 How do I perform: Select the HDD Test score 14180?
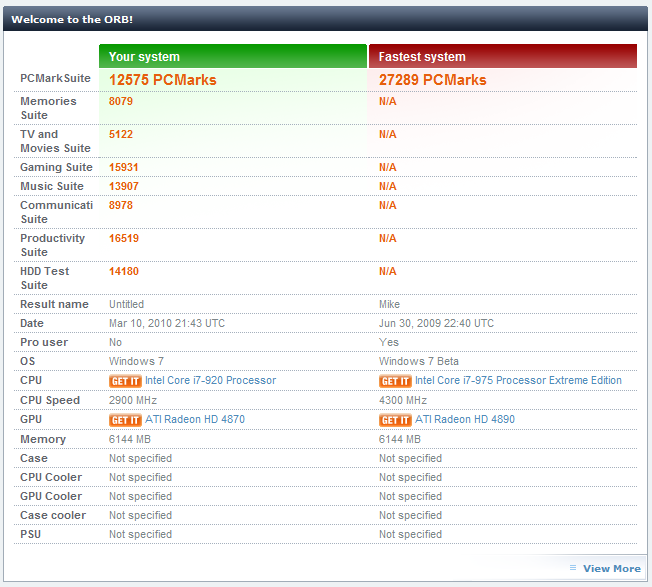point(123,271)
